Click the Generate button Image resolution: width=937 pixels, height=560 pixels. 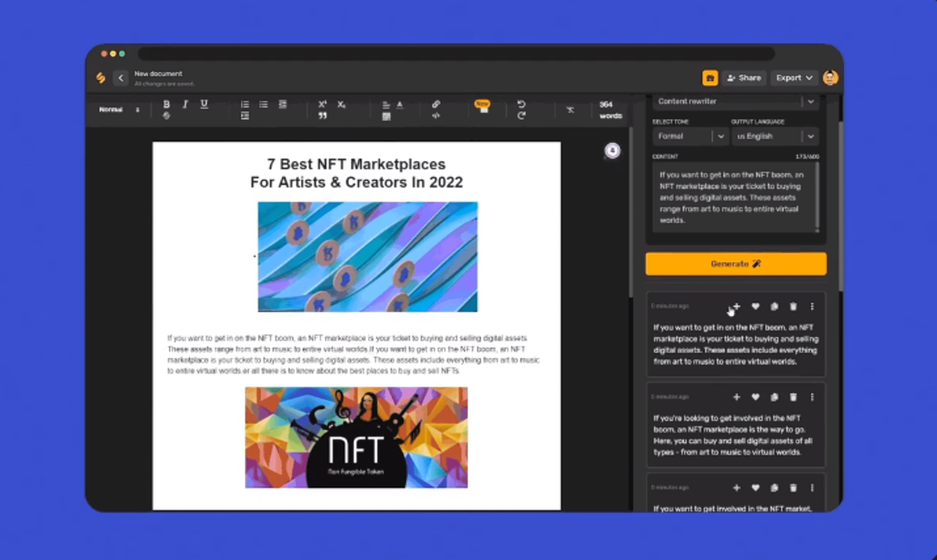[x=736, y=264]
